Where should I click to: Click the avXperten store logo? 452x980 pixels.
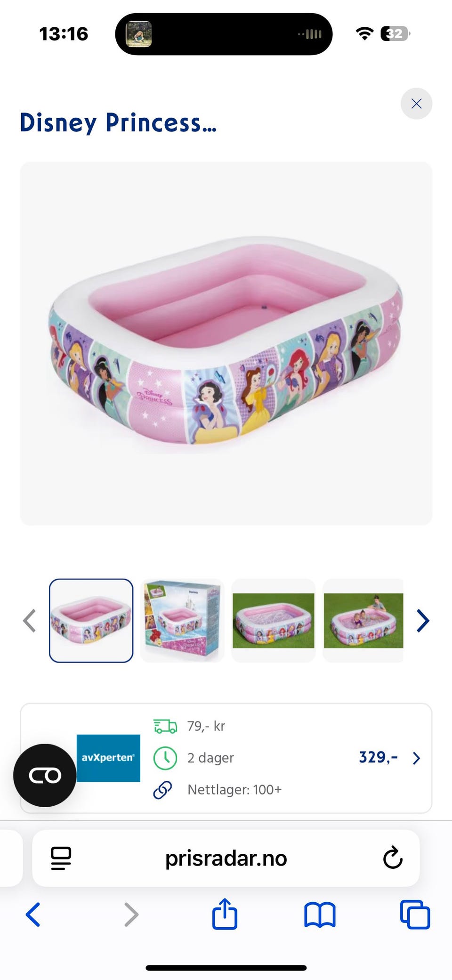click(108, 758)
